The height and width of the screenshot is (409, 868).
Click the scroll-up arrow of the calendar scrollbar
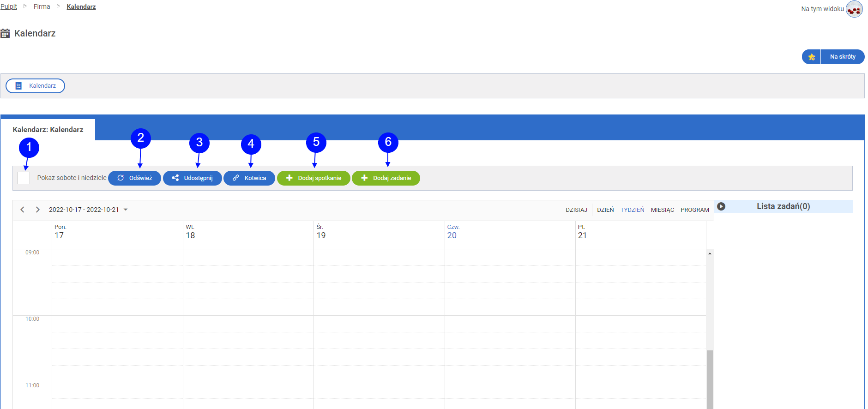tap(710, 253)
